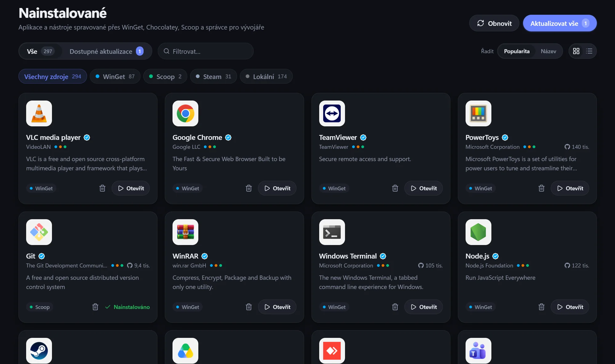Click the Obnovit refresh button
Viewport: 615px width, 364px height.
(x=494, y=23)
